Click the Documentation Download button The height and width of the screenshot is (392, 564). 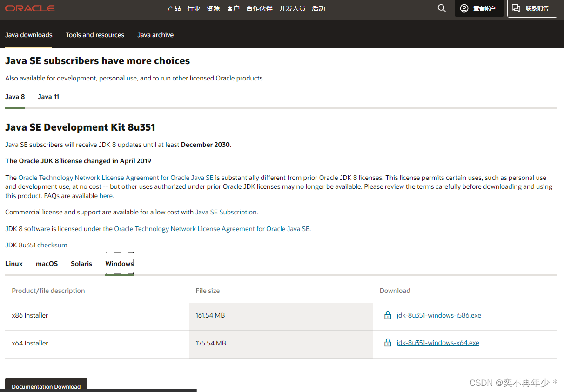tap(46, 385)
